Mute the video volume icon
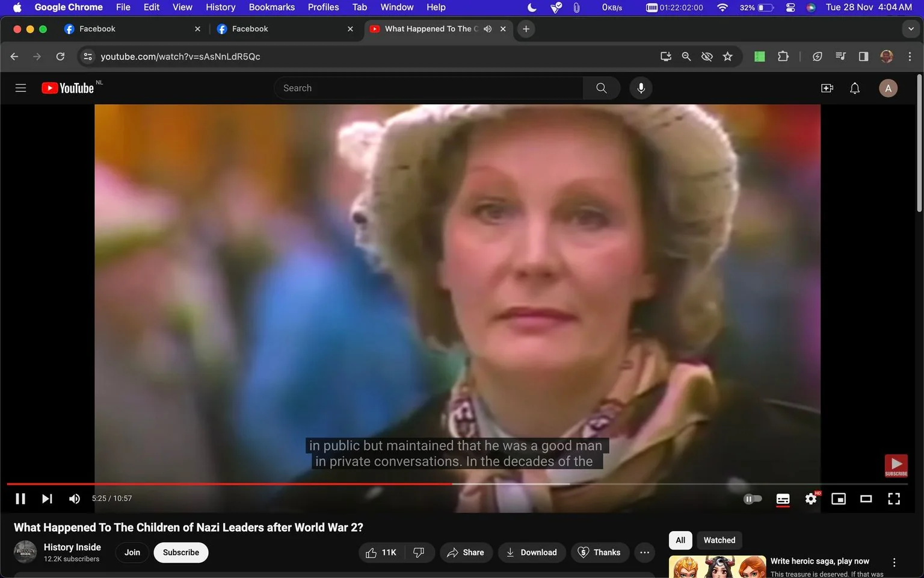The height and width of the screenshot is (578, 924). (x=75, y=499)
